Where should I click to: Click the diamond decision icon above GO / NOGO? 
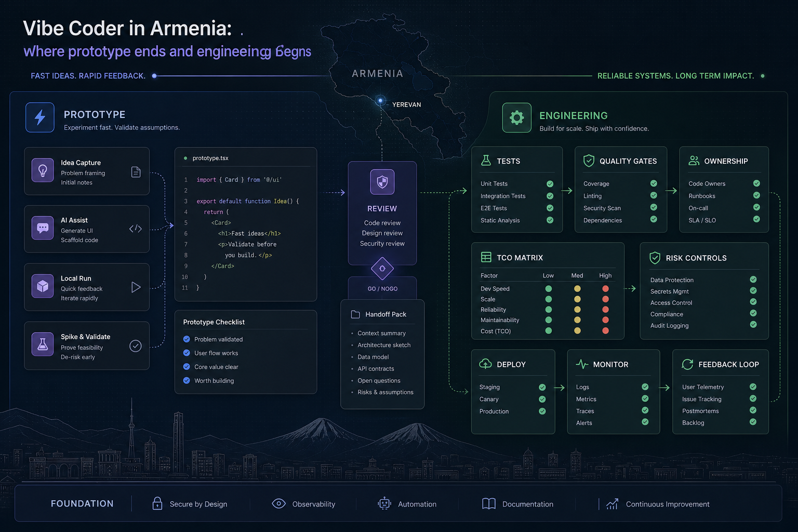point(382,269)
